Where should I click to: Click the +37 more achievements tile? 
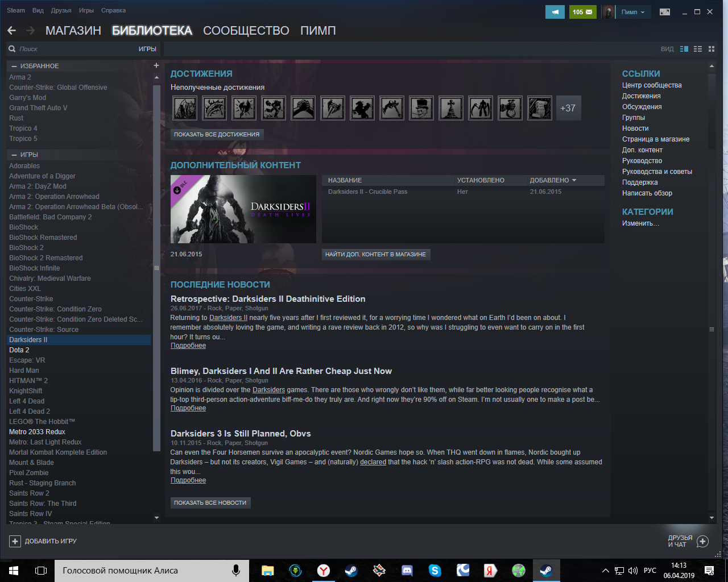point(568,108)
